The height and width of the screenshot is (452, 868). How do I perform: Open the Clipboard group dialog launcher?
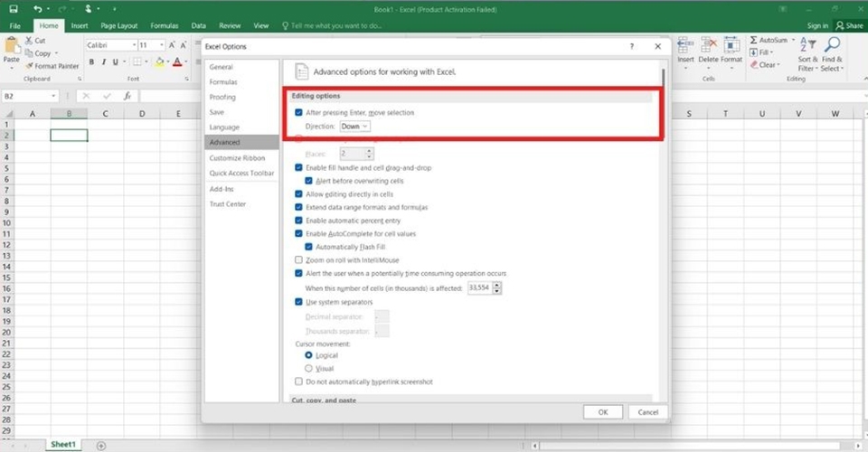pos(80,80)
